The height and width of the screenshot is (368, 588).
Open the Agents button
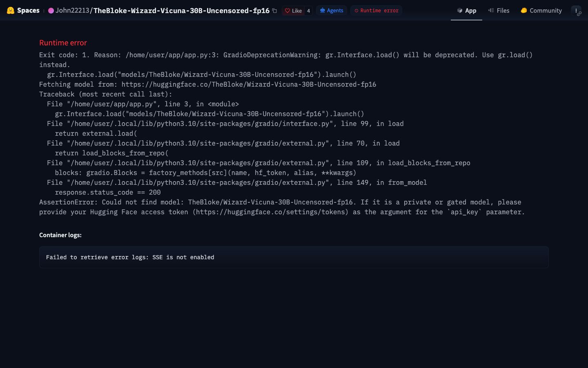332,11
